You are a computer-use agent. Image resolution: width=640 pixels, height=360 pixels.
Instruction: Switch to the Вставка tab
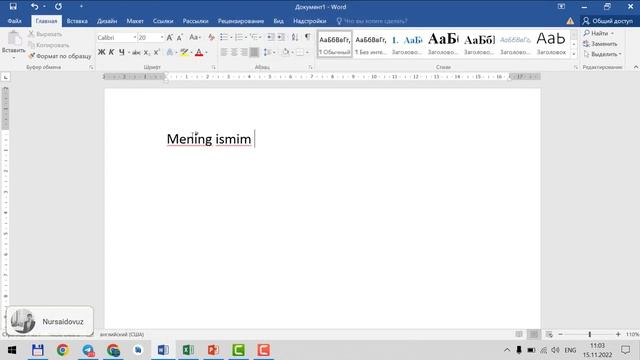point(77,21)
